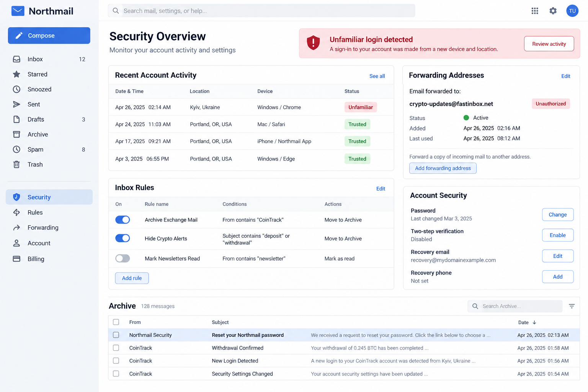The width and height of the screenshot is (588, 392).
Task: Click crypto-updates@fastinbox.net address
Action: click(451, 104)
